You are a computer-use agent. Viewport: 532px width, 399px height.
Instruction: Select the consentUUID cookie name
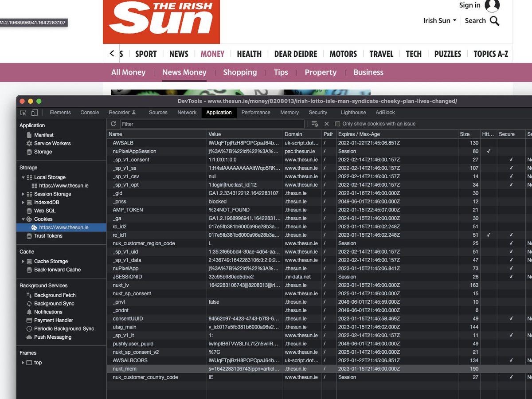128,319
